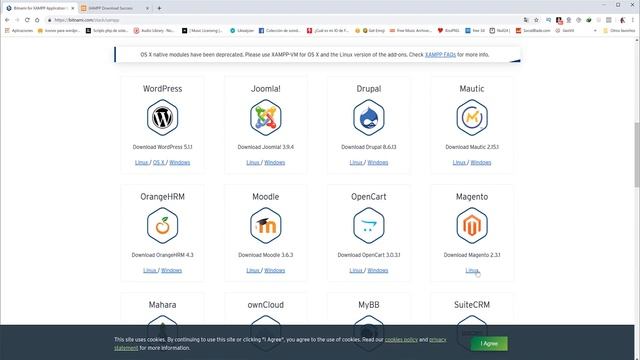This screenshot has width=640, height=360.
Task: Click the OrangeHRM Windows download link
Action: coord(171,270)
